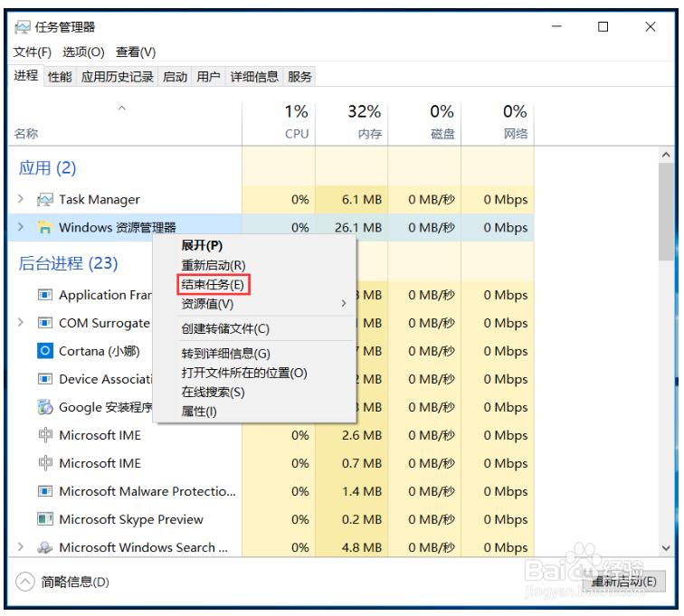Choose 在线搜索(S) in the context menu

click(x=254, y=392)
